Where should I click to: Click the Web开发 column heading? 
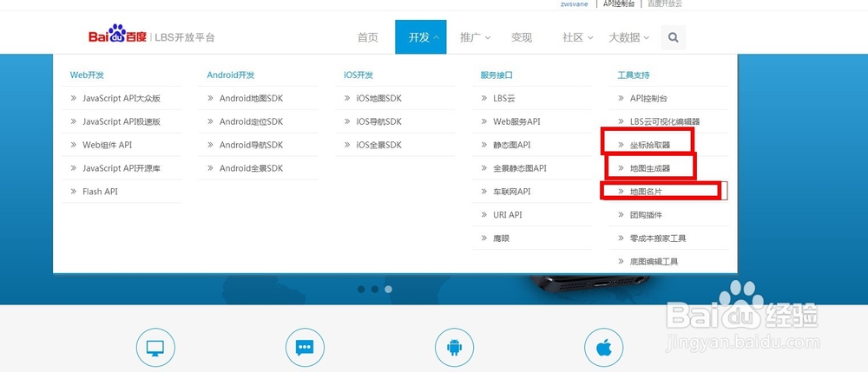coord(87,75)
